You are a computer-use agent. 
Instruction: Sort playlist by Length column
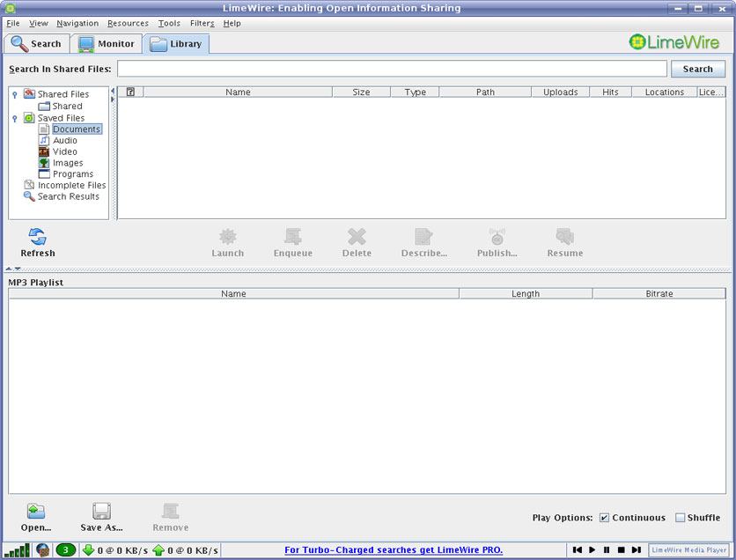526,294
